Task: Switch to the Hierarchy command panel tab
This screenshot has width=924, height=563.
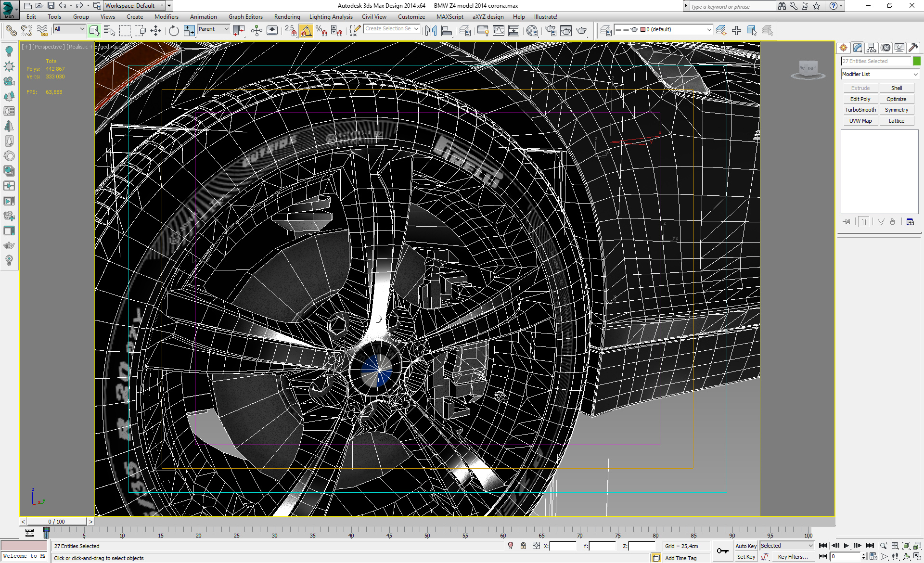Action: 871,48
